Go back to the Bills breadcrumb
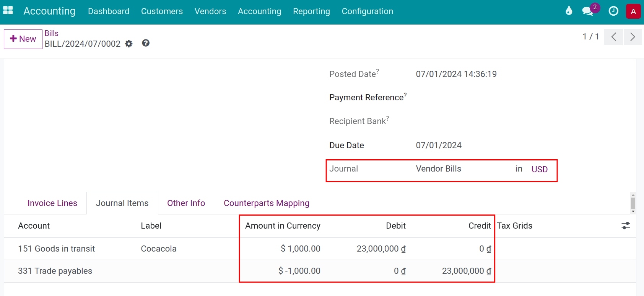The image size is (644, 296). pyautogui.click(x=52, y=33)
